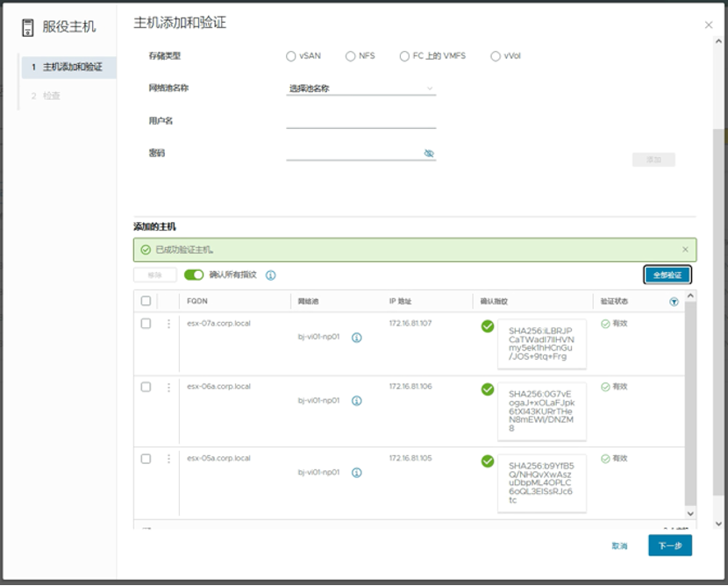Click the esx-05a.corp.local FQDN cell
This screenshot has height=586, width=728.
pyautogui.click(x=218, y=458)
